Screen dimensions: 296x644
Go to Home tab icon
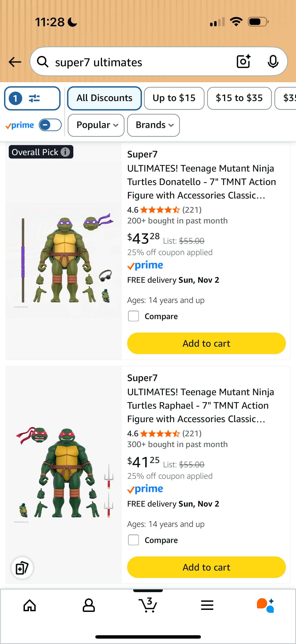point(30,605)
